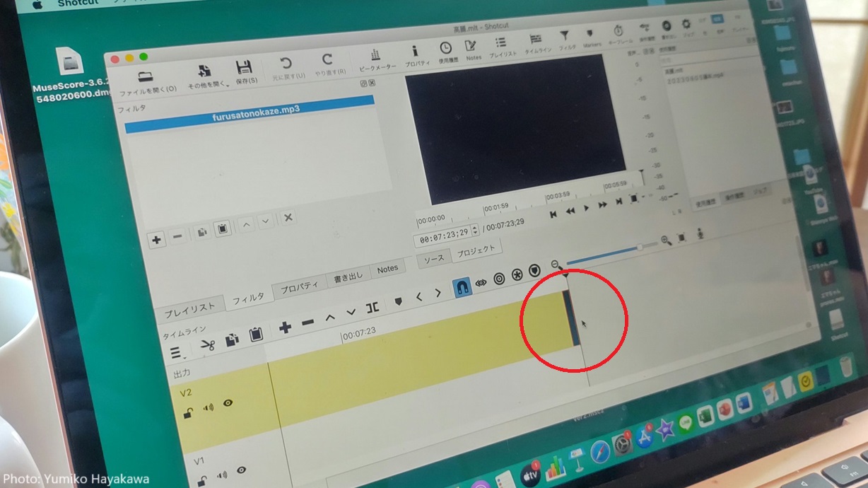Skip to the start of the player
868x488 pixels.
pyautogui.click(x=553, y=214)
